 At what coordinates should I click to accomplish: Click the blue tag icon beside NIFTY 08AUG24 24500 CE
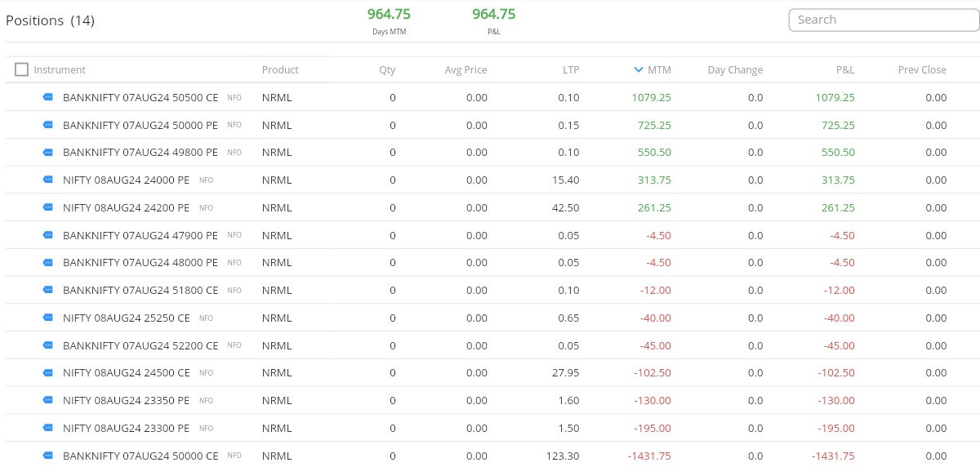point(47,373)
